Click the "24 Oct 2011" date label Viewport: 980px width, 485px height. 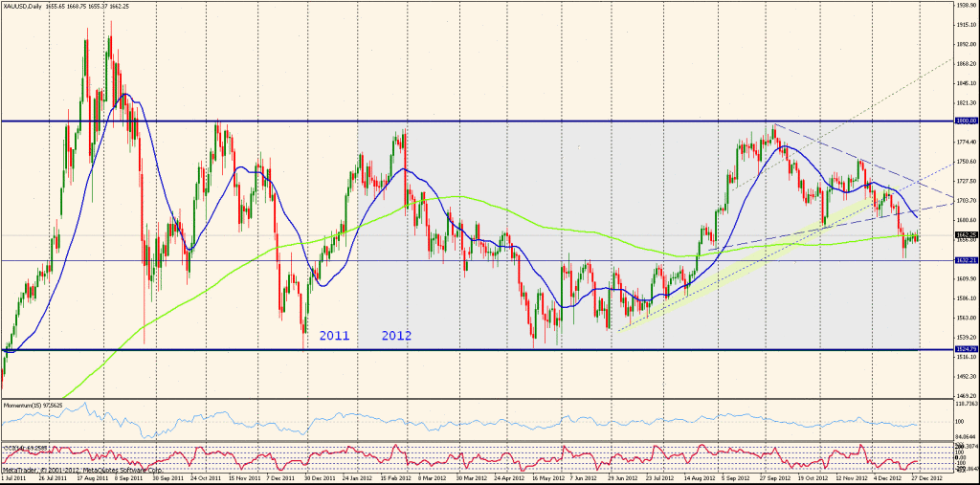(208, 477)
